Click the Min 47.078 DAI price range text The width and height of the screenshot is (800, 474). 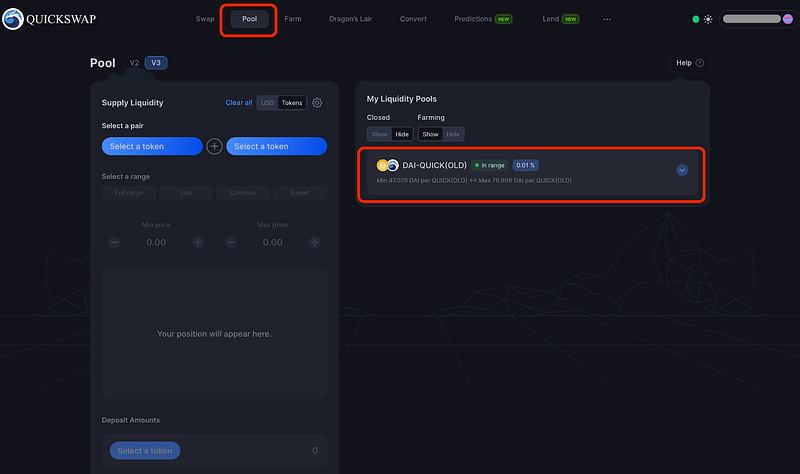click(x=474, y=180)
